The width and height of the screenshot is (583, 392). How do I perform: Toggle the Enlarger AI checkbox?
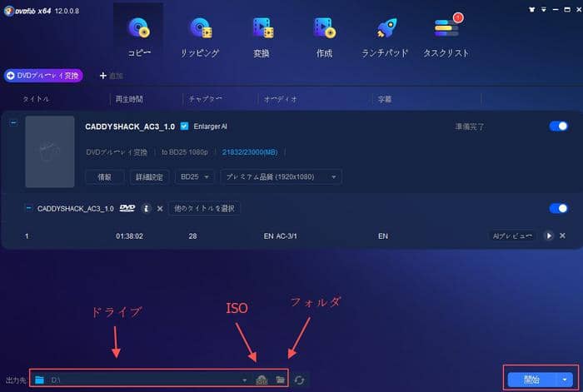click(x=184, y=127)
